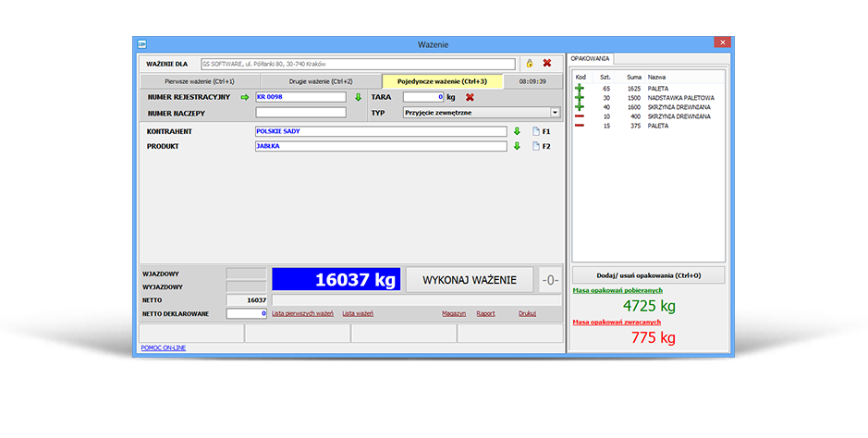Open the TYP dropdown list
The image size is (868, 438).
tap(555, 113)
